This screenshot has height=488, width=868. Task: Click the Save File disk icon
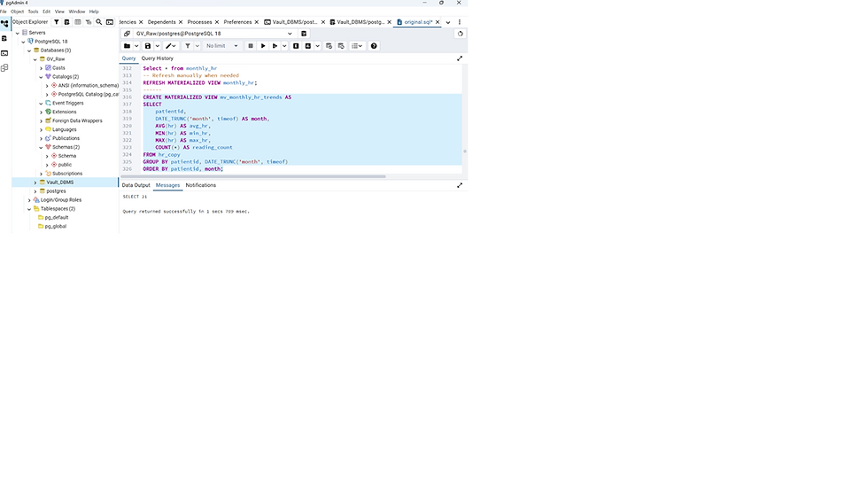(147, 46)
